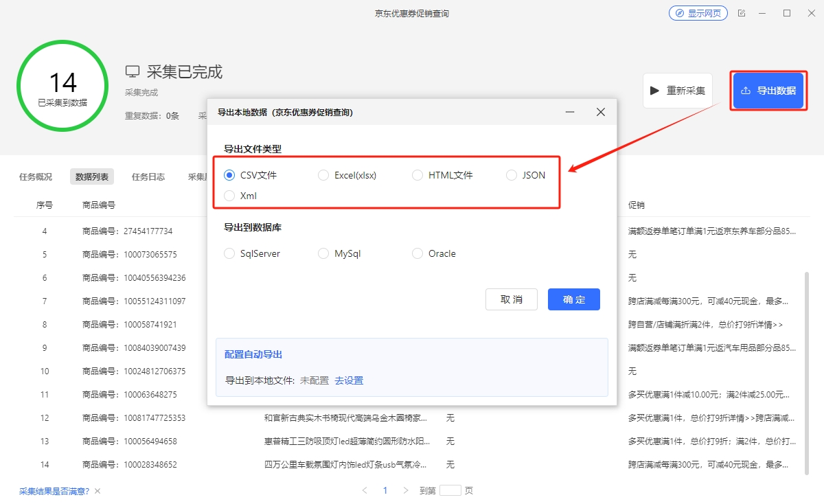The width and height of the screenshot is (824, 504).
Task: Click product name starting 和官新古典实木书椅
Action: pyautogui.click(x=347, y=418)
